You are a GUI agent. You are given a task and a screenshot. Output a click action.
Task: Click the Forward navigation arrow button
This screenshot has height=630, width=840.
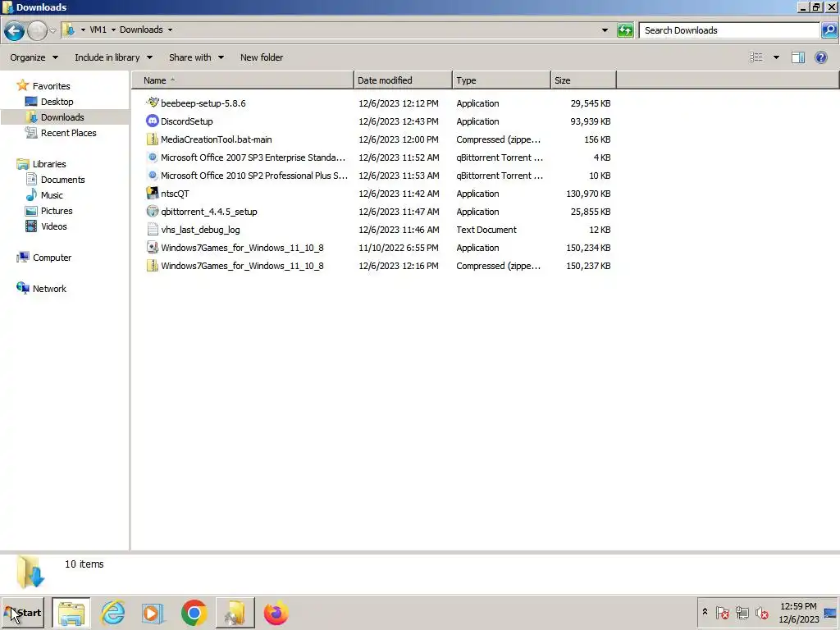click(37, 30)
